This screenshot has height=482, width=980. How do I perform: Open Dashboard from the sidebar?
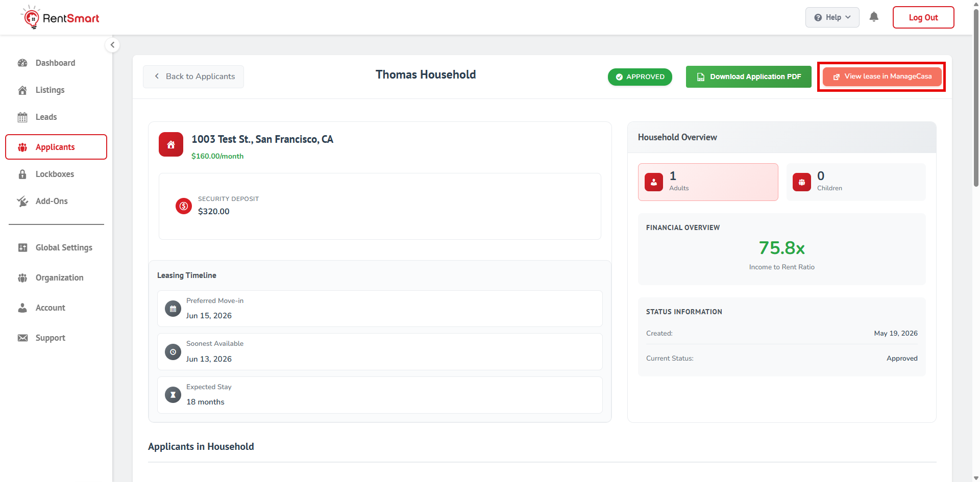56,63
